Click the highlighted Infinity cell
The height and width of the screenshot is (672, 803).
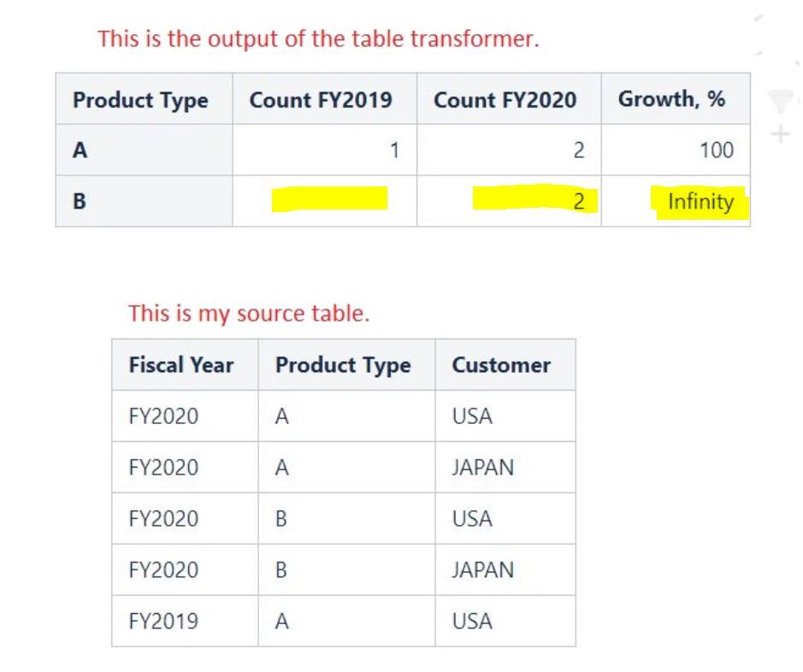pyautogui.click(x=676, y=201)
